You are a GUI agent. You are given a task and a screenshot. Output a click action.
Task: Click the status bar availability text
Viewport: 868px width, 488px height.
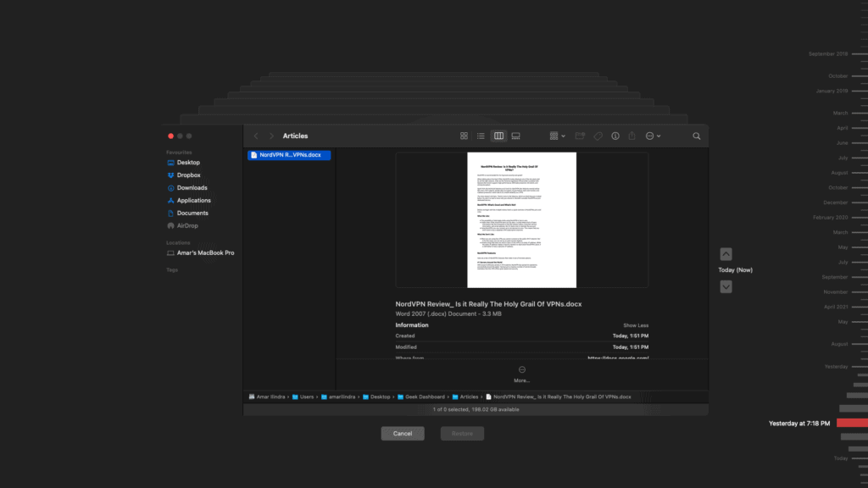476,409
